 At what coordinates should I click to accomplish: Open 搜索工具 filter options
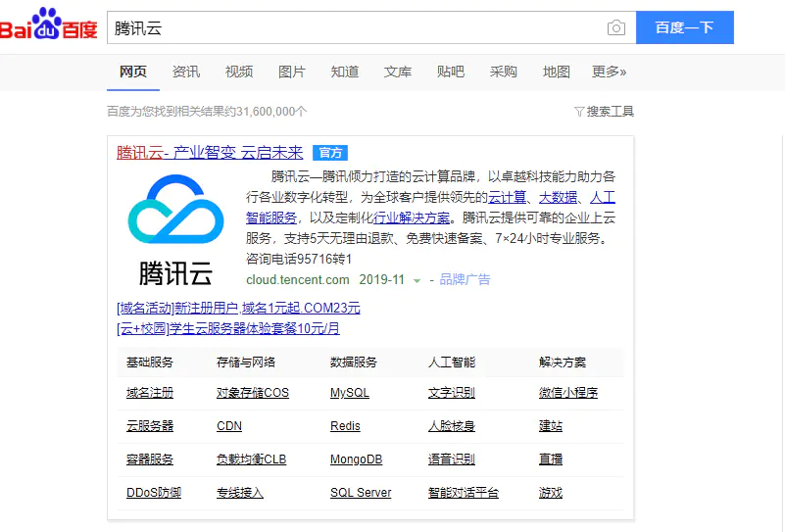[x=604, y=111]
